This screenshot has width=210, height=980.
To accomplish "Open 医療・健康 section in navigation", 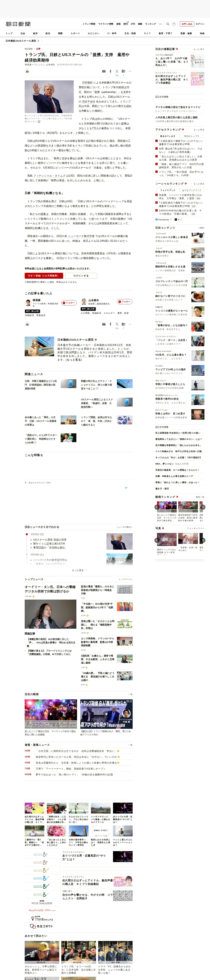I will [x=186, y=33].
